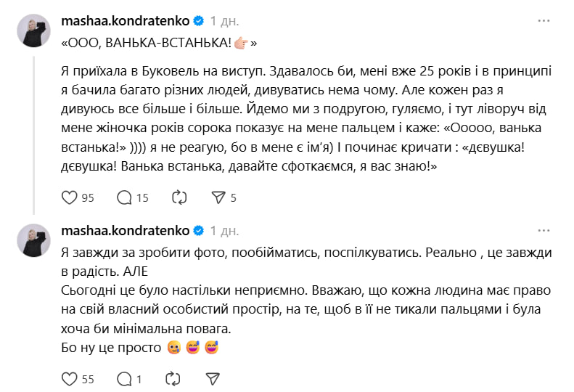Click the verified badge on the first post
The height and width of the screenshot is (392, 574).
click(x=197, y=21)
